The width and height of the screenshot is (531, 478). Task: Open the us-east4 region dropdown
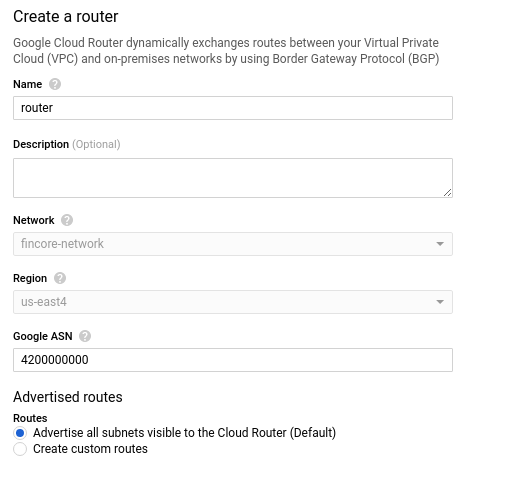pyautogui.click(x=233, y=302)
